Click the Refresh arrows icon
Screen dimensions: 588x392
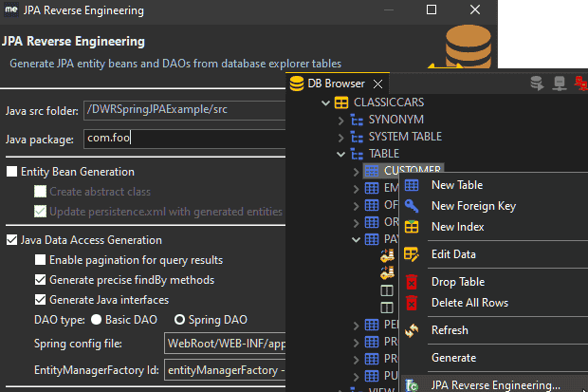pos(412,330)
